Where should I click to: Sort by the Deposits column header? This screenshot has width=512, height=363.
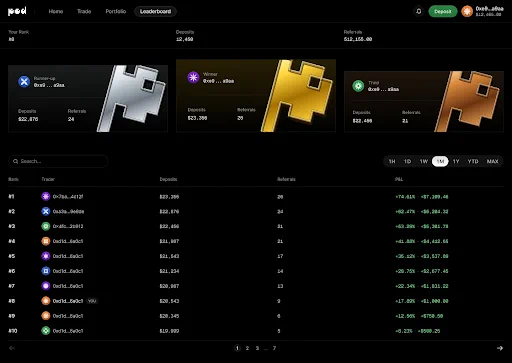[x=168, y=179]
